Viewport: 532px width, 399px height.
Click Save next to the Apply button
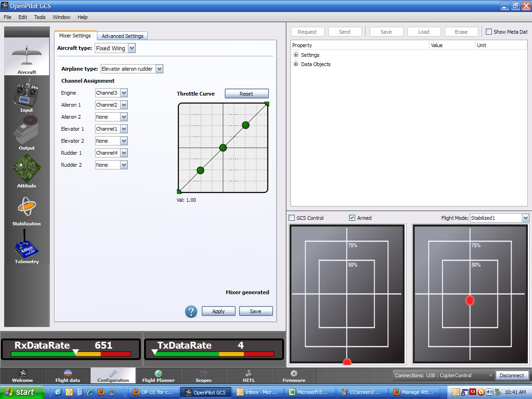(255, 311)
